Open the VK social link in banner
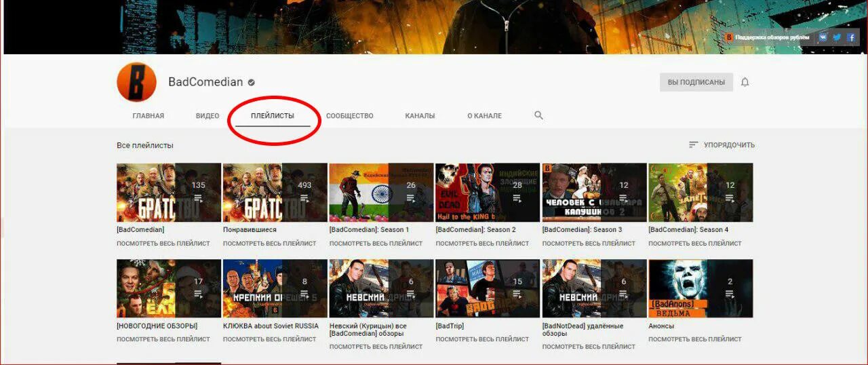Screen dimensions: 868x365 [823, 37]
